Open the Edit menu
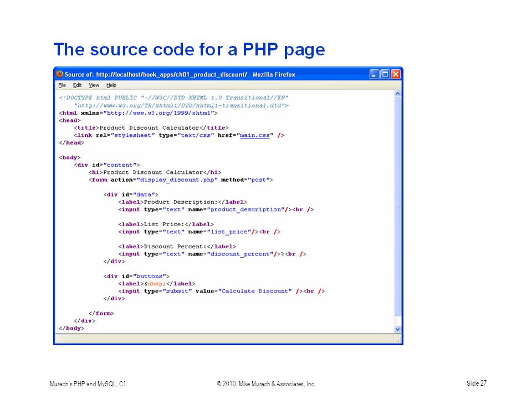This screenshot has width=532, height=399. 78,85
